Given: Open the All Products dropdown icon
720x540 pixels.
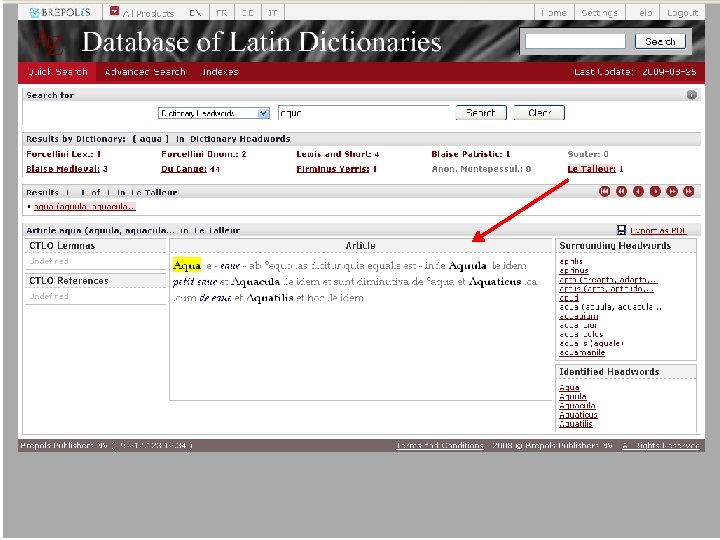Looking at the screenshot, I should pos(114,11).
